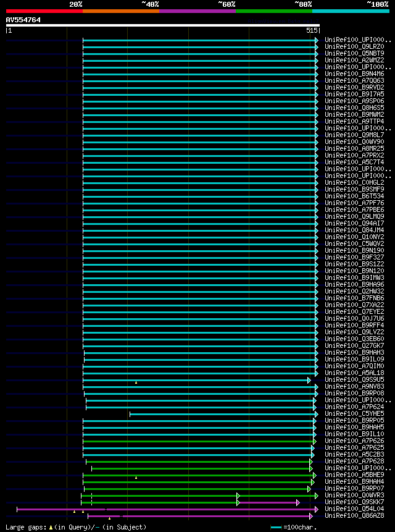
Task: Click the arrowhead ending the Q9S9U5 alignment
Action: (309, 381)
